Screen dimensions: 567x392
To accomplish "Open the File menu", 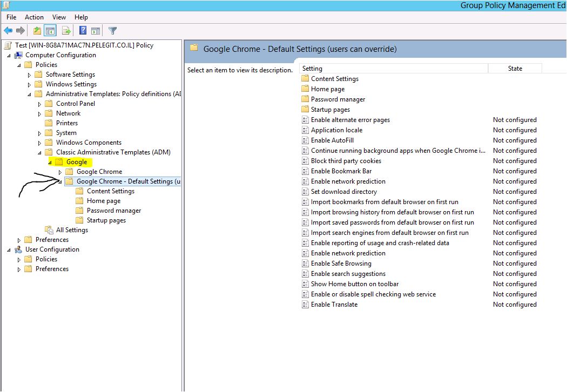I will pos(11,17).
